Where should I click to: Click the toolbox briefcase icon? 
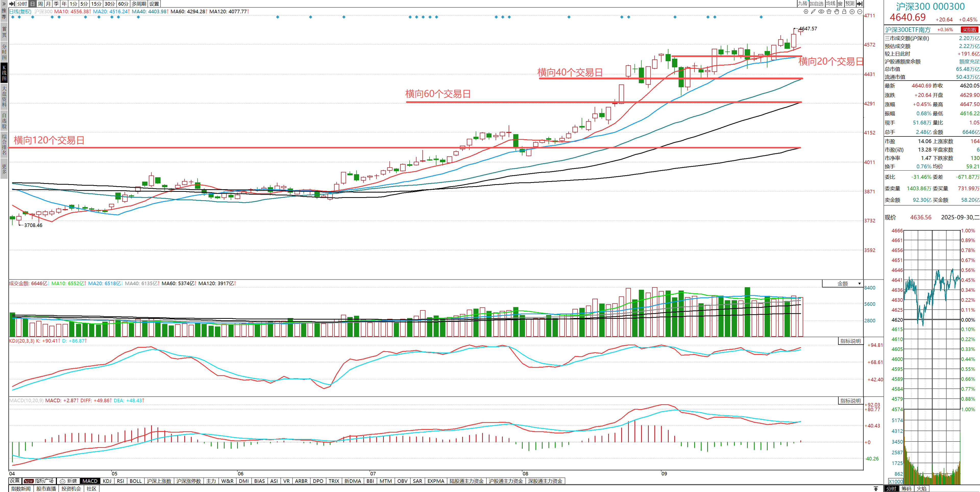click(x=829, y=12)
